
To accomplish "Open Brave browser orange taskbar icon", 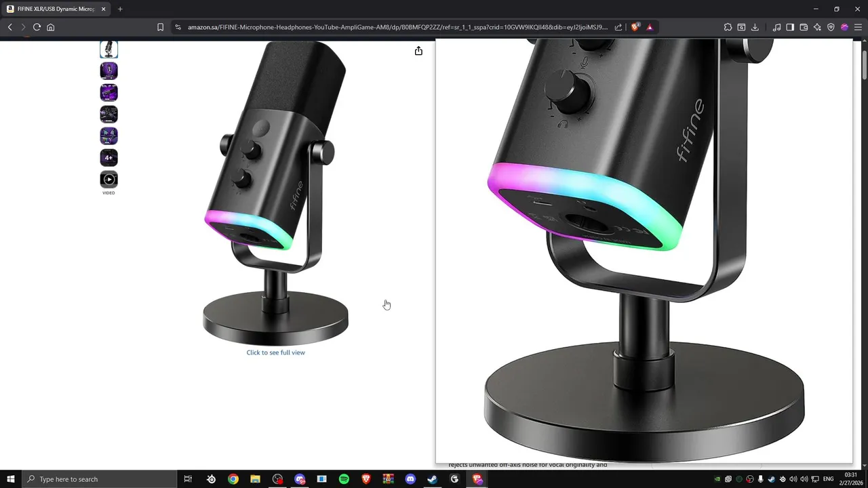I will click(x=366, y=479).
